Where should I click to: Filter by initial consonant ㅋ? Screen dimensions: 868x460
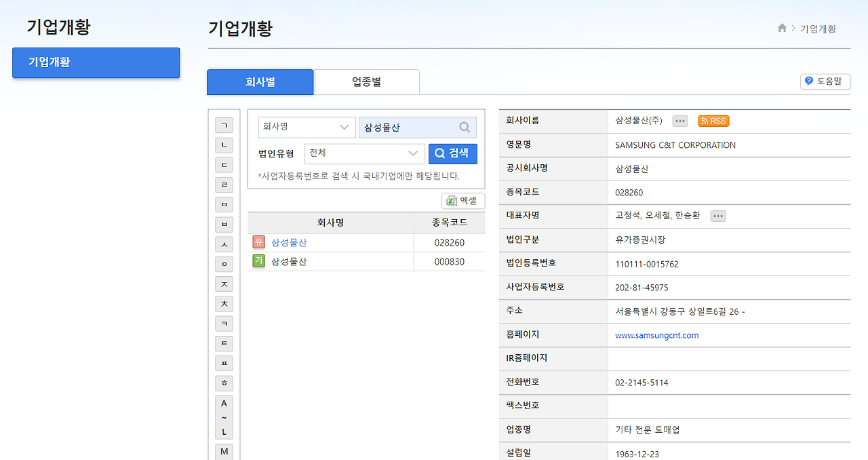tap(224, 322)
